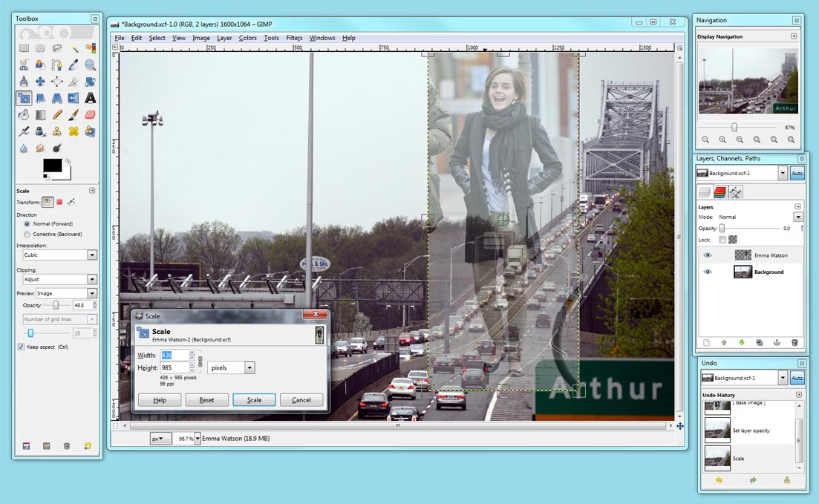Select the Paintbrush tool

[x=74, y=115]
